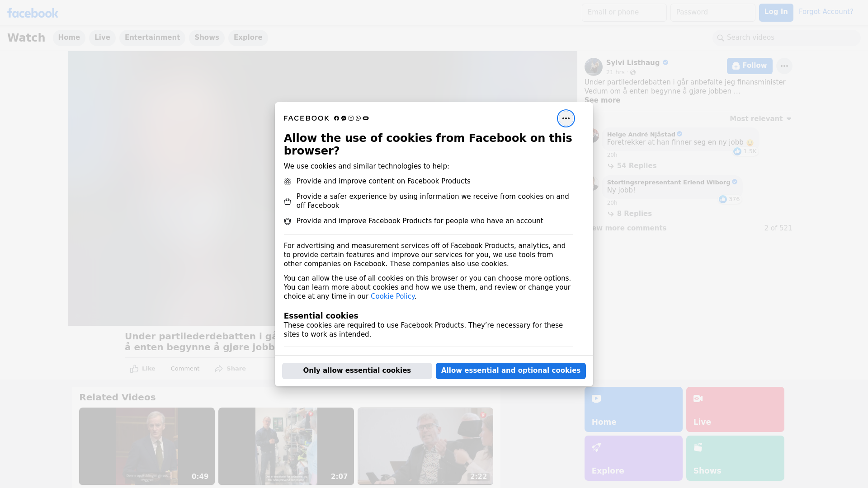
Task: Click Only allow essential cookies
Action: click(357, 371)
